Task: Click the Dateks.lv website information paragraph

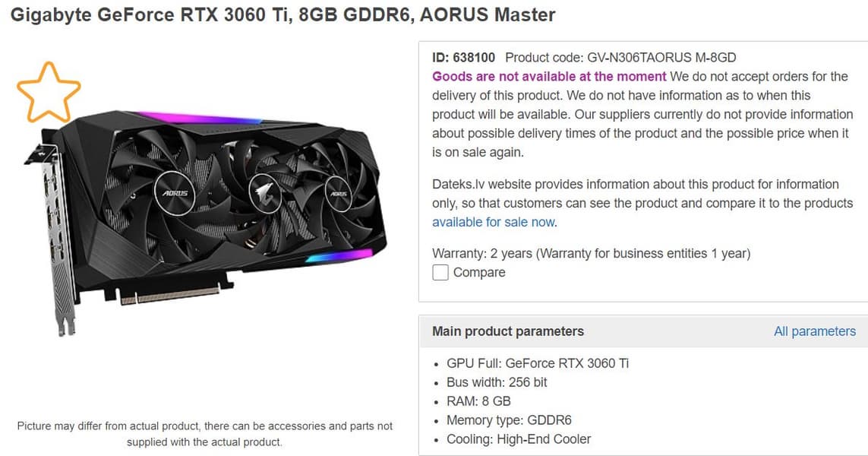Action: tap(642, 204)
